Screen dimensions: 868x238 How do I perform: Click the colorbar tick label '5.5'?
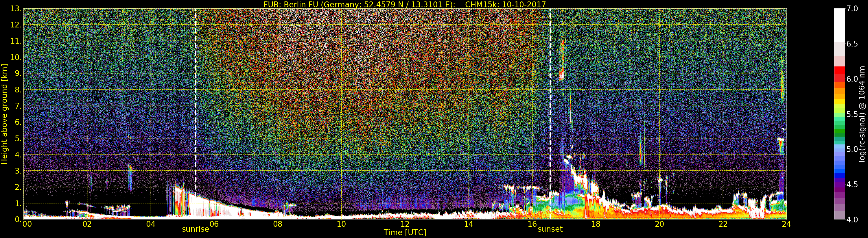tap(852, 114)
